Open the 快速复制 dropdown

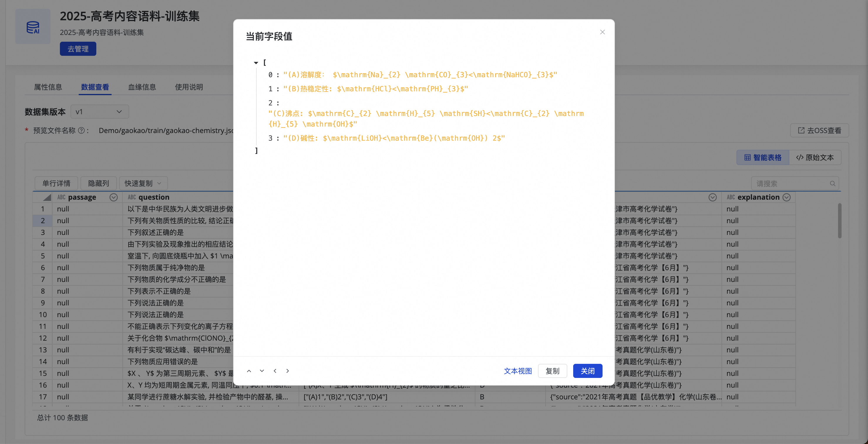click(143, 183)
